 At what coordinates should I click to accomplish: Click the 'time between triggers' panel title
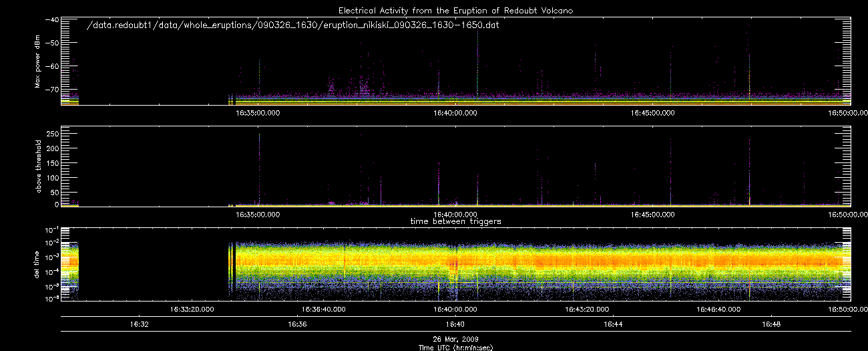coord(455,221)
